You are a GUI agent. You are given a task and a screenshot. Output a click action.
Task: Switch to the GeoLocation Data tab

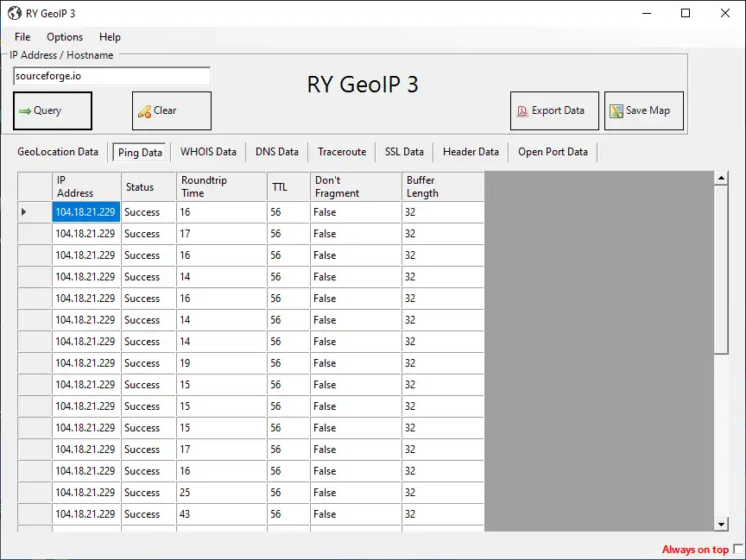point(58,152)
